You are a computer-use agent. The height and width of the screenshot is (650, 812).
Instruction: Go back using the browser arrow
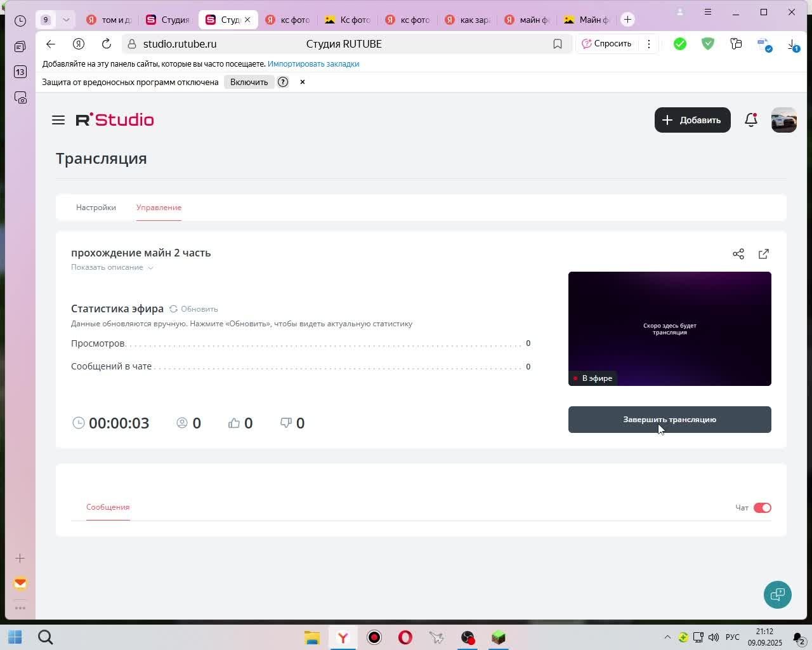click(x=51, y=44)
